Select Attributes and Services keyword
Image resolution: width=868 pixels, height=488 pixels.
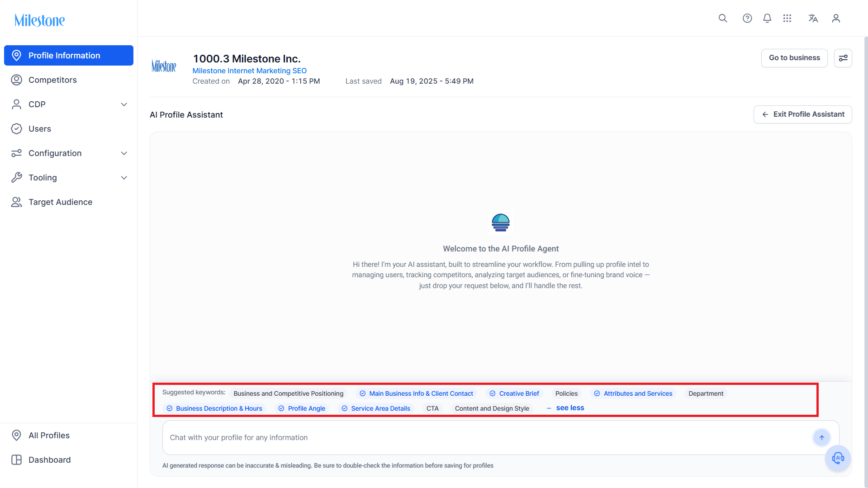point(633,393)
